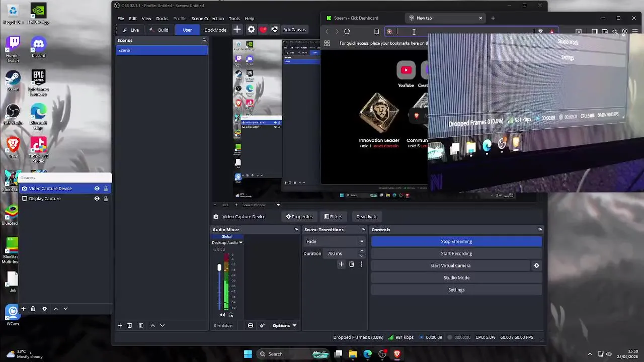Move the source down in the Sources list
The width and height of the screenshot is (644, 362).
(x=65, y=309)
